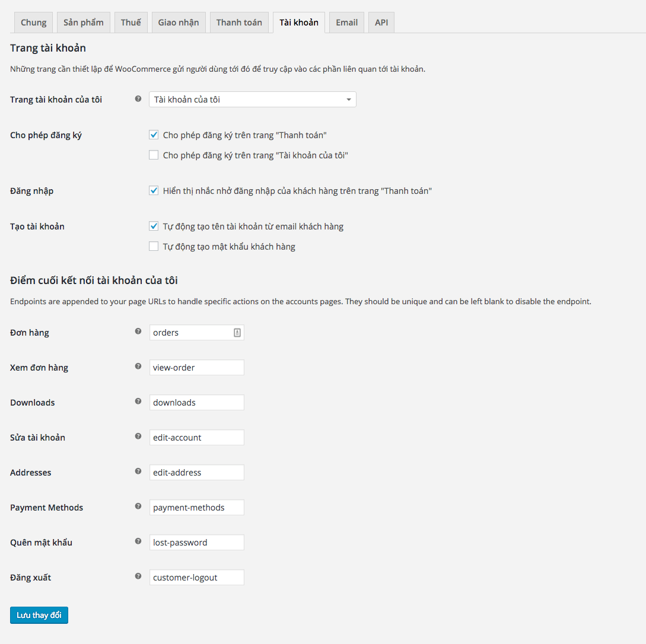Uncheck registration on "Thanh toán" page
The image size is (646, 644).
[154, 135]
